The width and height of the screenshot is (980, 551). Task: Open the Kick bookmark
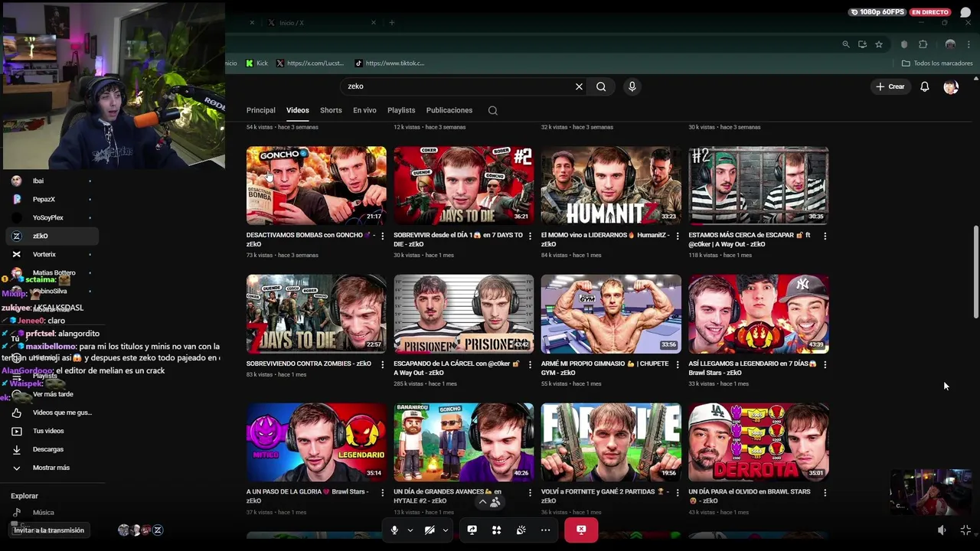(257, 63)
